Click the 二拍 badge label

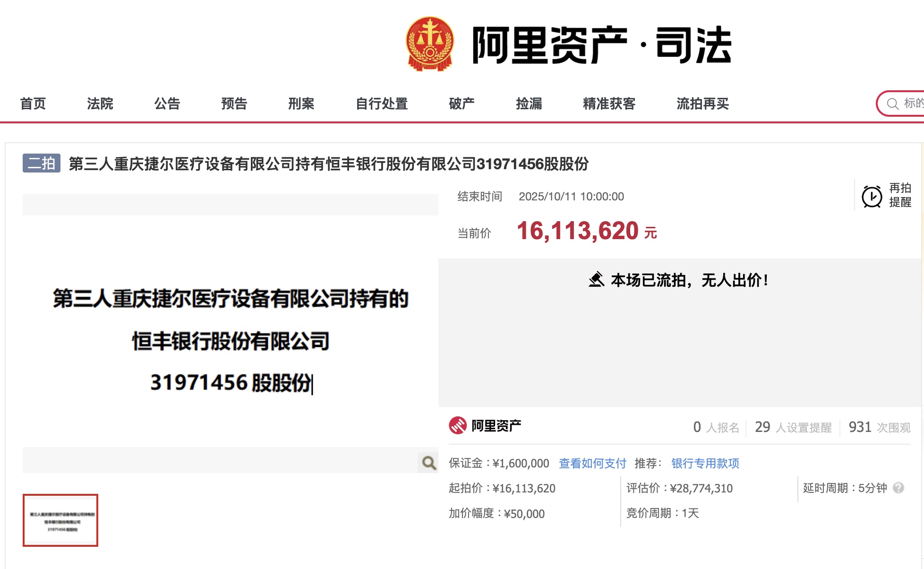tap(41, 164)
